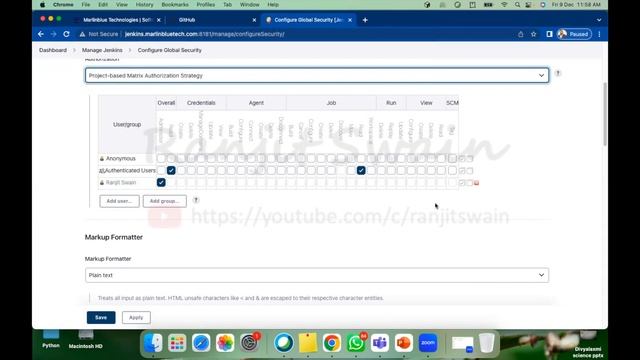Go to Manage Jenkins breadcrumb
Screen dimensions: 640x360
(102, 50)
